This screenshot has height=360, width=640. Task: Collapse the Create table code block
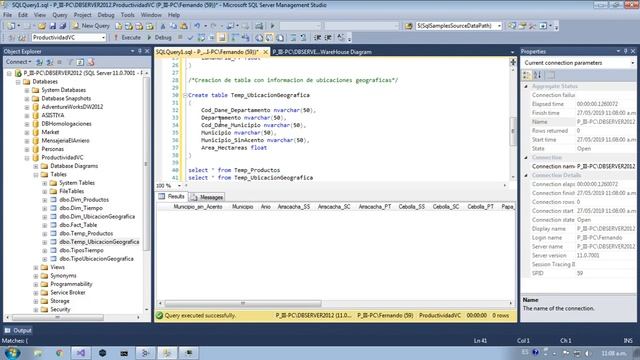[185, 95]
